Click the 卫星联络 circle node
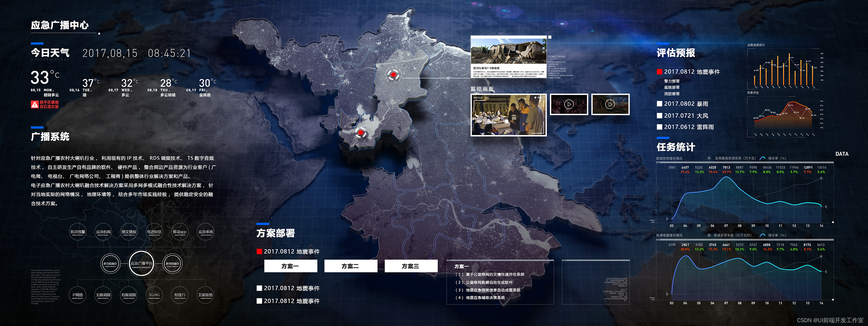The height and width of the screenshot is (326, 868). point(205,295)
